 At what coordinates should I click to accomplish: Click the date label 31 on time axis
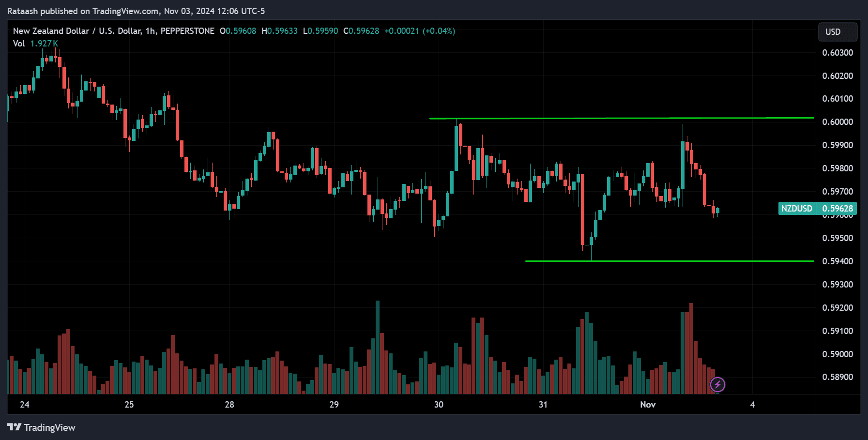543,405
